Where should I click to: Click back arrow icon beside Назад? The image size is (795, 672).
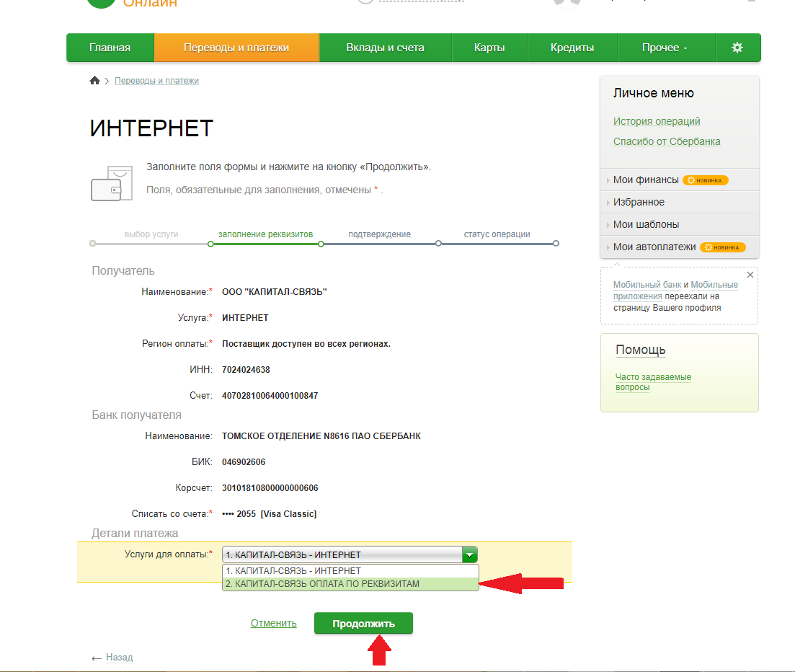(97, 658)
